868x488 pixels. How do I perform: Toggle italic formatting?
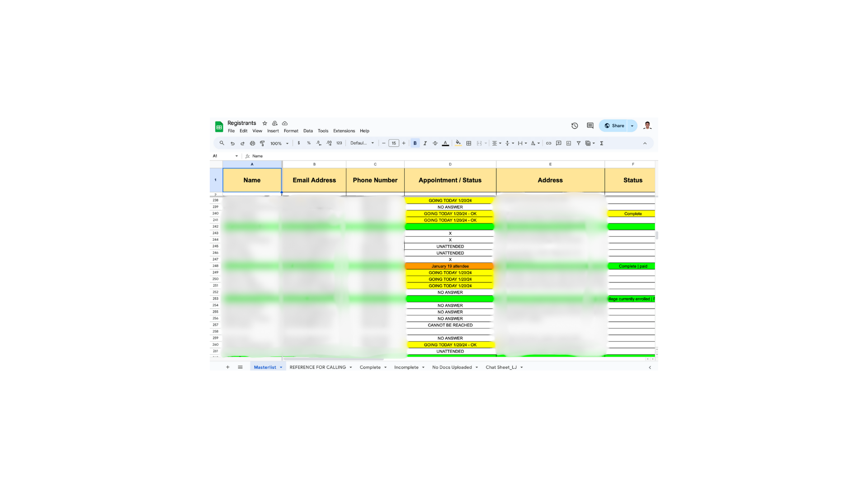[425, 143]
